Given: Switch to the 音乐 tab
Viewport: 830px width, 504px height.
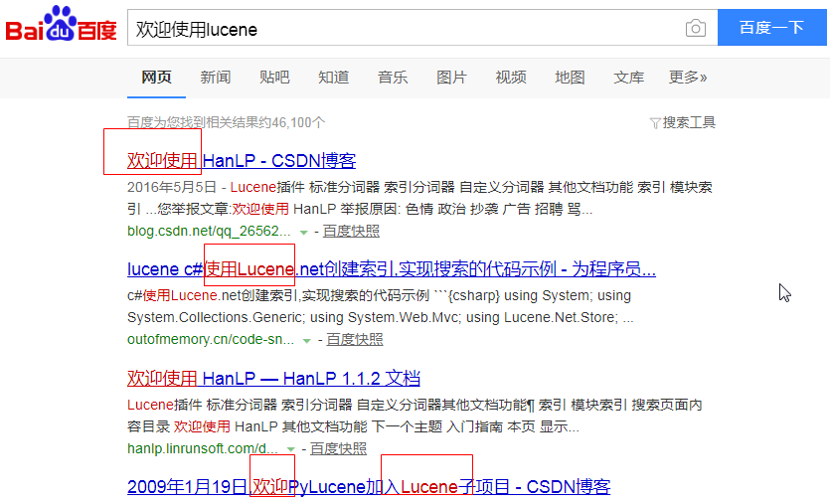Looking at the screenshot, I should tap(393, 78).
